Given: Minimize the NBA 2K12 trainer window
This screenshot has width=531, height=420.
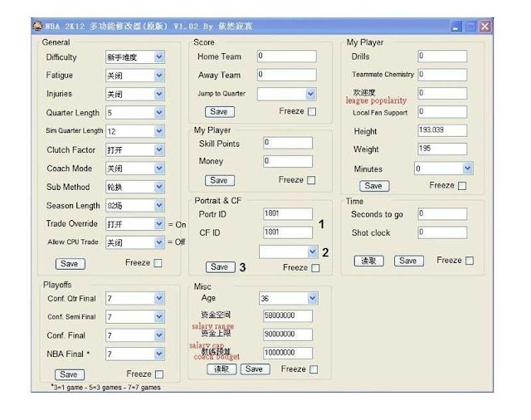Looking at the screenshot, I should pos(456,27).
